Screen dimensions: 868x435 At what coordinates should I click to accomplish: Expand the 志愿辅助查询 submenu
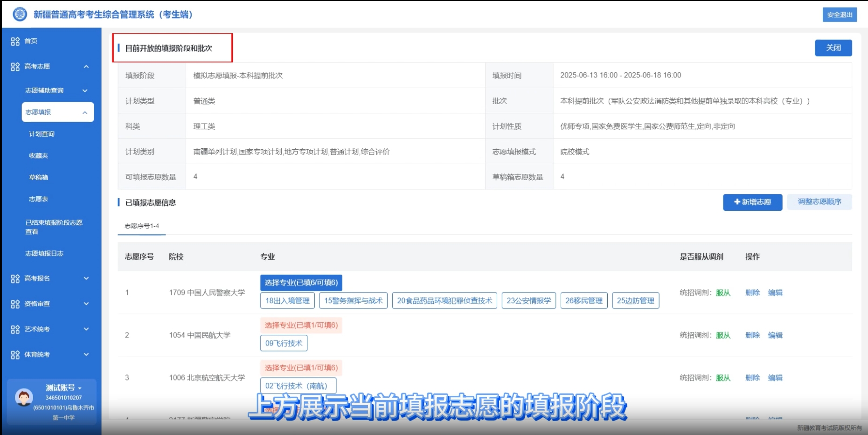pos(85,91)
